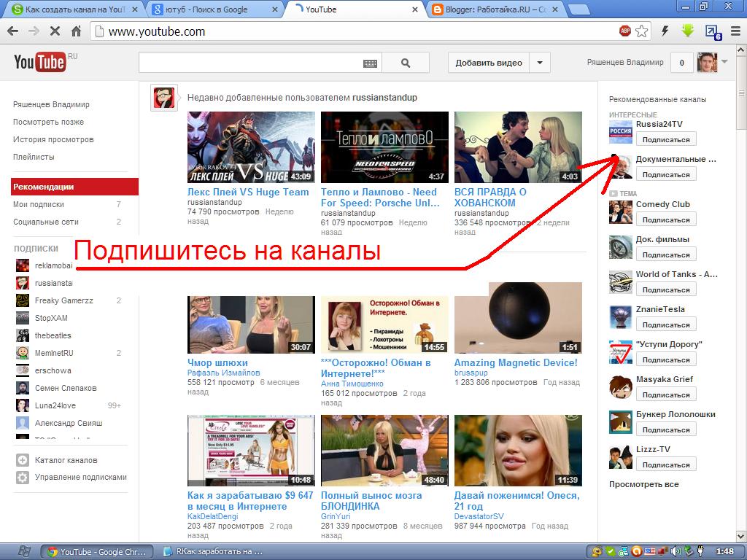Open Посмотреть позже
Screen dimensions: 747x560
coord(49,122)
